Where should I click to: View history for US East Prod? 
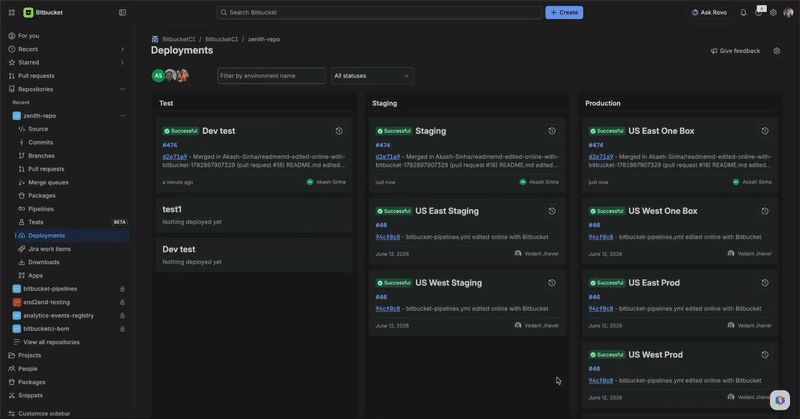[x=765, y=283]
